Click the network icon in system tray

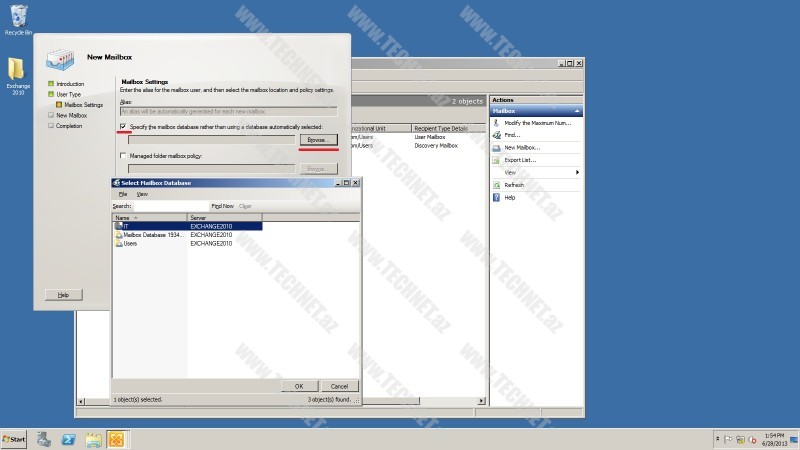[740, 439]
